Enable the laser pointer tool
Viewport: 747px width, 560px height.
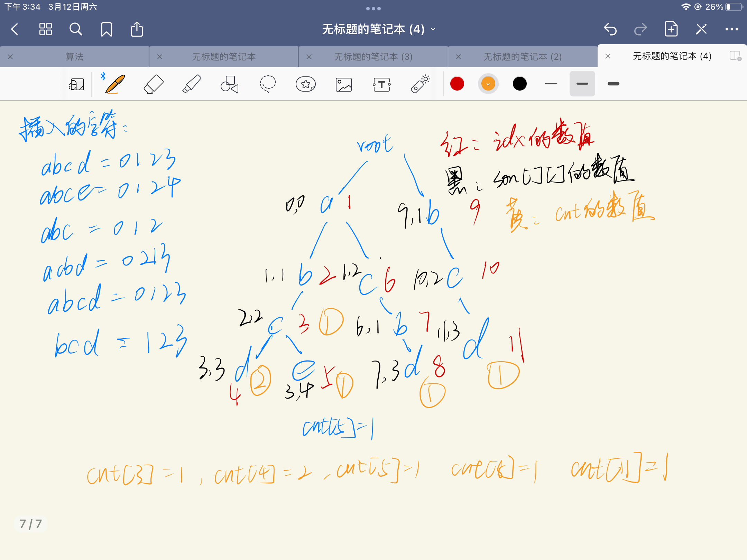(421, 83)
